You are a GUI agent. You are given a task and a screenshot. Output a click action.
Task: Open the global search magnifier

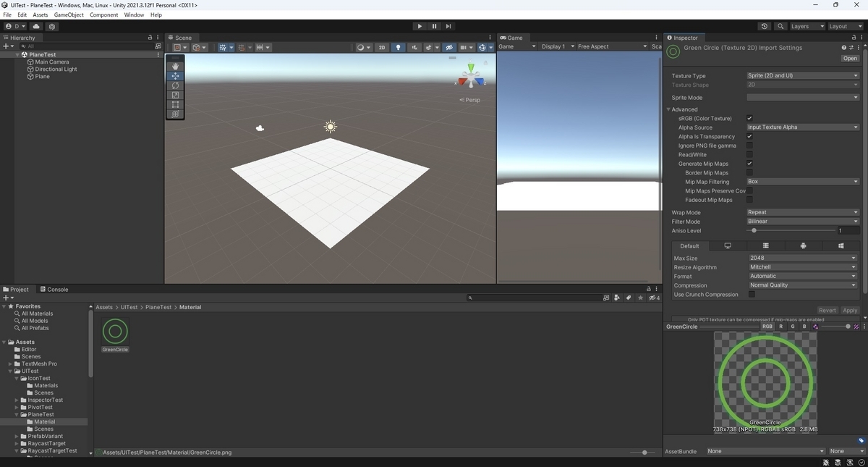(780, 26)
